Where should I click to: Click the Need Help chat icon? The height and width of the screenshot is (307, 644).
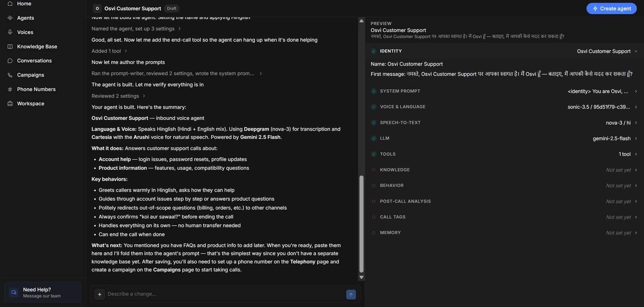(14, 293)
